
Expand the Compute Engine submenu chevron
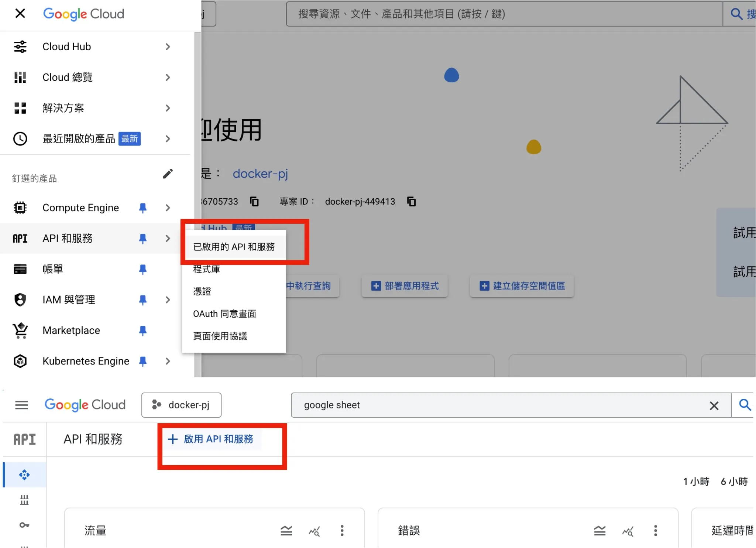[168, 208]
